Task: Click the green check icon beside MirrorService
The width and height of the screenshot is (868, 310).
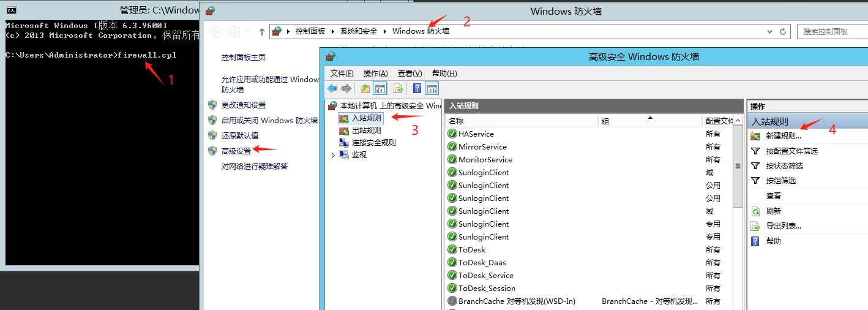Action: pos(452,146)
